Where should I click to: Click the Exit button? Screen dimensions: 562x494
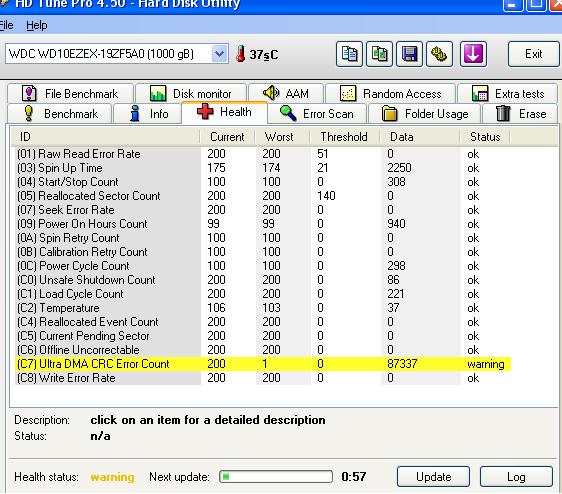(x=533, y=54)
